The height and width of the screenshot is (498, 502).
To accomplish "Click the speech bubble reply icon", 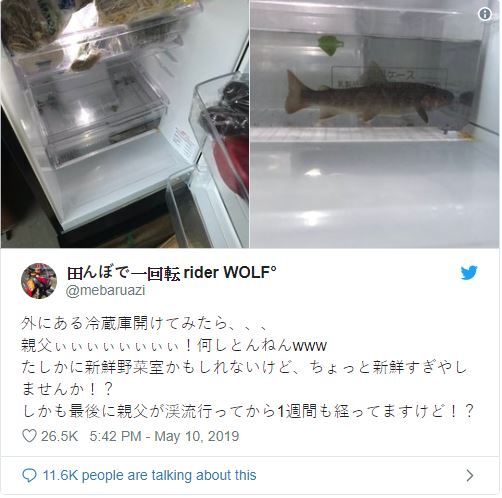I will [29, 475].
